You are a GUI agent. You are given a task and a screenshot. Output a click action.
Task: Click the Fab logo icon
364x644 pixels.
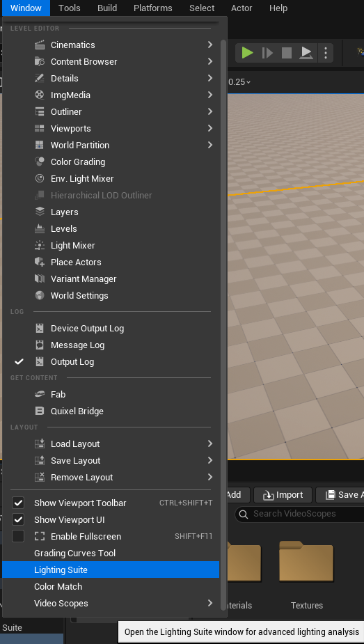click(40, 394)
